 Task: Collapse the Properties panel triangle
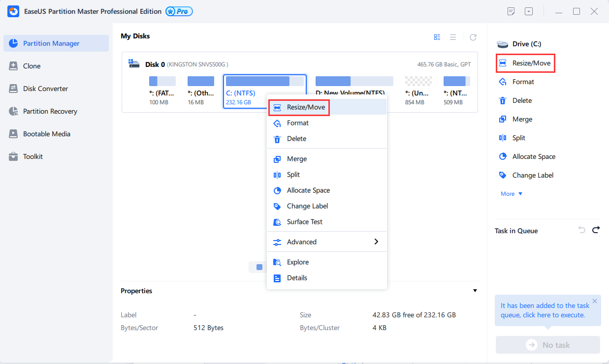pyautogui.click(x=475, y=291)
